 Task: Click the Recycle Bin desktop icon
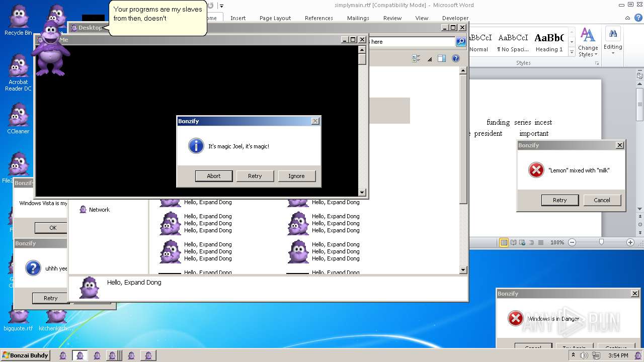pos(18,20)
